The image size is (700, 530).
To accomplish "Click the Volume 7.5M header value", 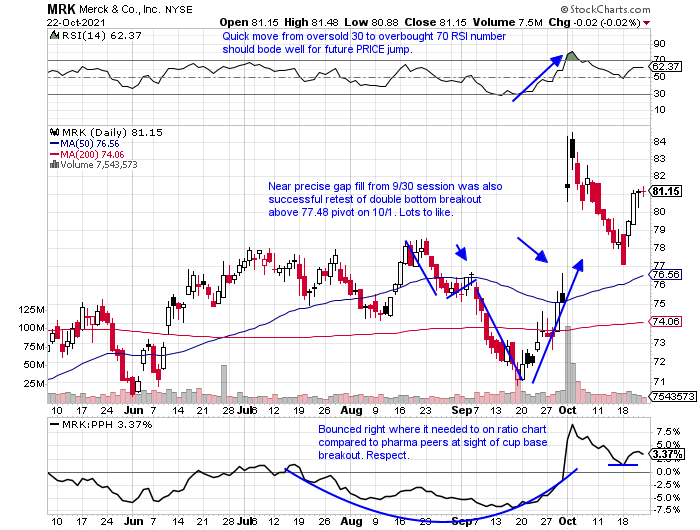I will tap(508, 22).
